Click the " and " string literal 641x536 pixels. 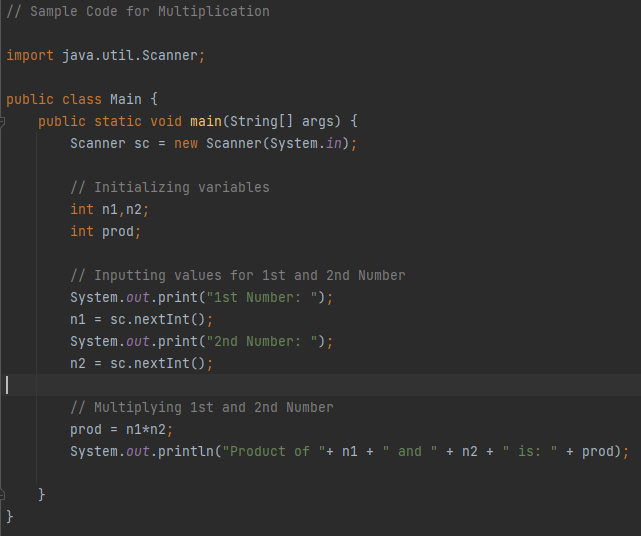coord(410,451)
